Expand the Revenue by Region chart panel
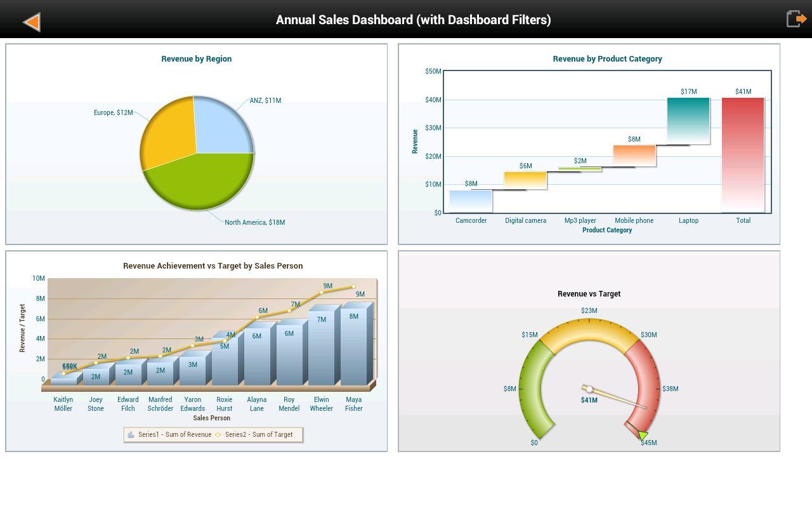Viewport: 812px width, 508px height. pos(196,58)
